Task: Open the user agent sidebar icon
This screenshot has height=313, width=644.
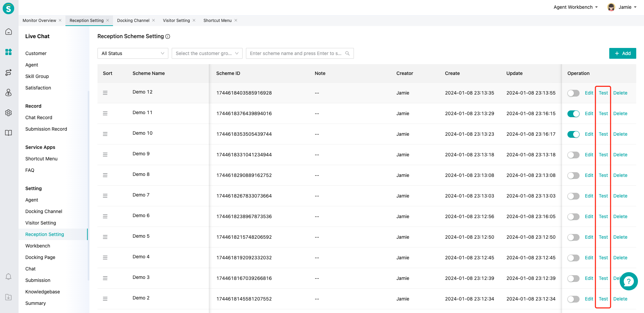Action: [8, 93]
